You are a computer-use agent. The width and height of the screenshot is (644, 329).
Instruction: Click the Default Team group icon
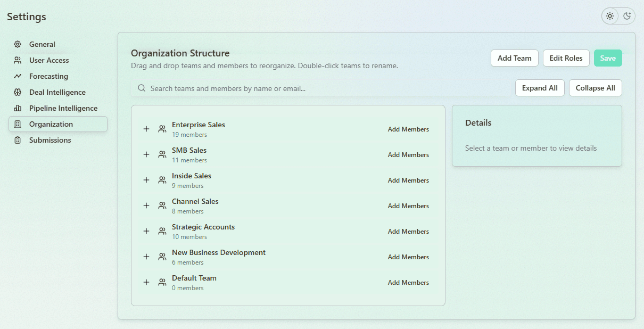pos(162,282)
